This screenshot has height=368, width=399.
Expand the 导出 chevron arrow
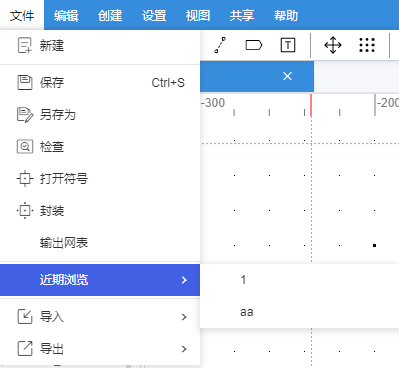(184, 349)
